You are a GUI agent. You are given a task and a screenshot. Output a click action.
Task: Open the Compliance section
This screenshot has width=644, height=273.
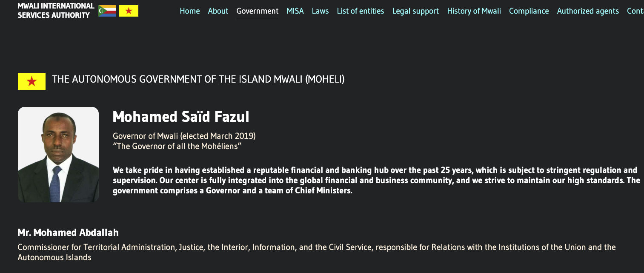click(x=529, y=11)
